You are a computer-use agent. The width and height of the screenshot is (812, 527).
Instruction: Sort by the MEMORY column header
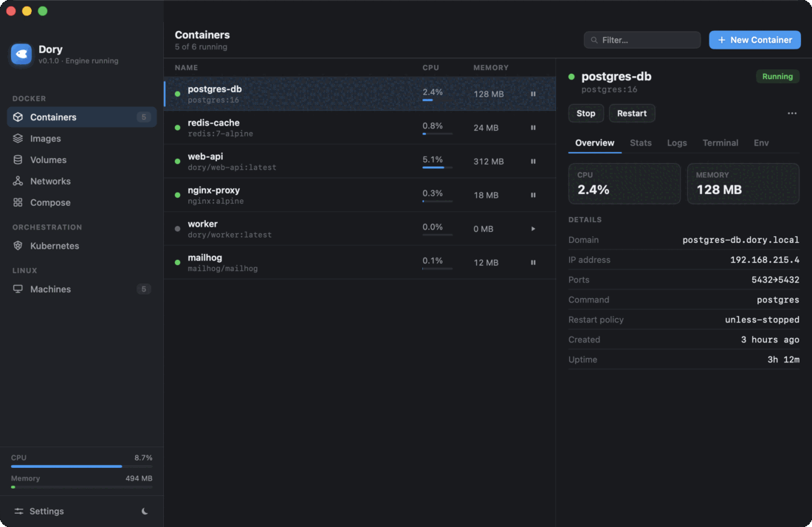tap(491, 68)
